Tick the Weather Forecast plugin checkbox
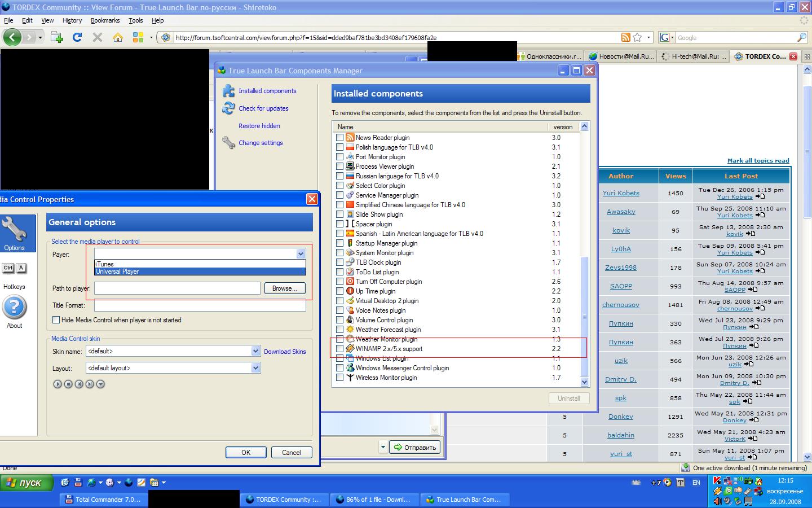 tap(339, 330)
